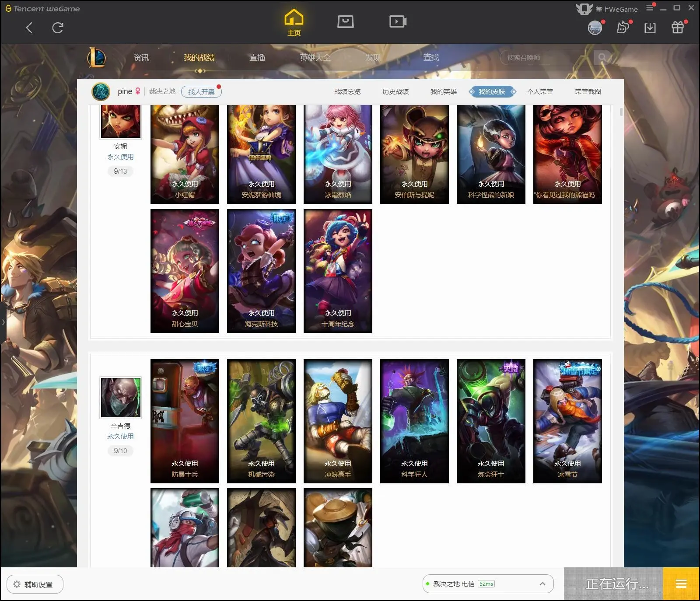The width and height of the screenshot is (700, 601).
Task: Click the 找人开黑 button
Action: point(201,92)
